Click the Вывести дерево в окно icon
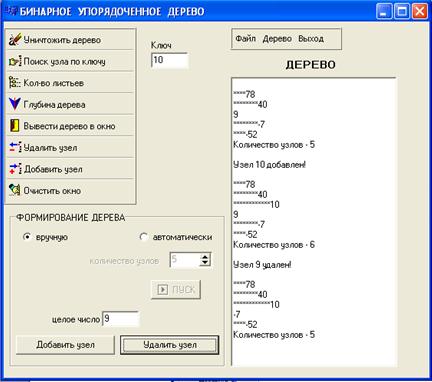 point(15,126)
